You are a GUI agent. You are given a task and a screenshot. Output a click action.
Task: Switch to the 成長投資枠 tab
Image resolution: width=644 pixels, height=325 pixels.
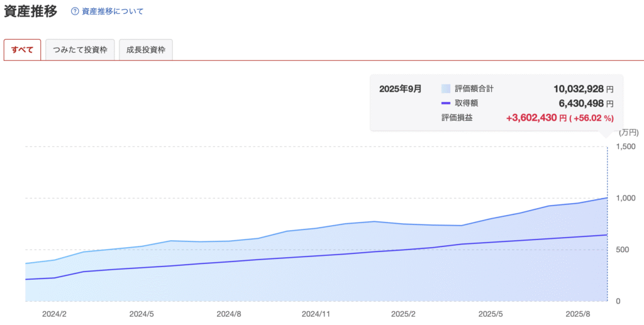(145, 50)
